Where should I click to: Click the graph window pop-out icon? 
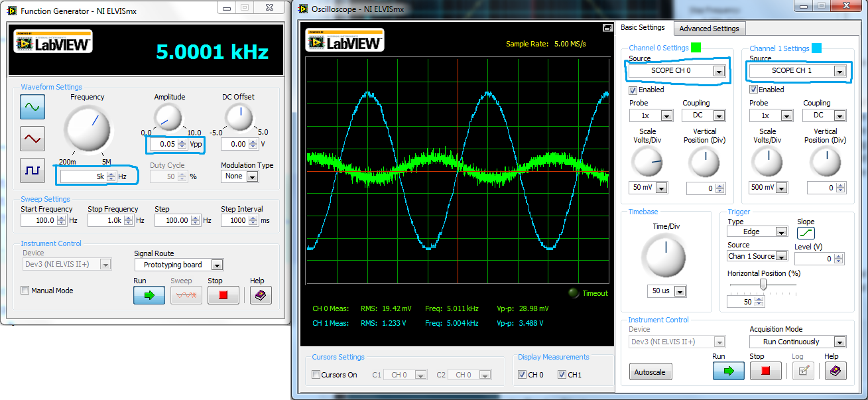coord(607,28)
